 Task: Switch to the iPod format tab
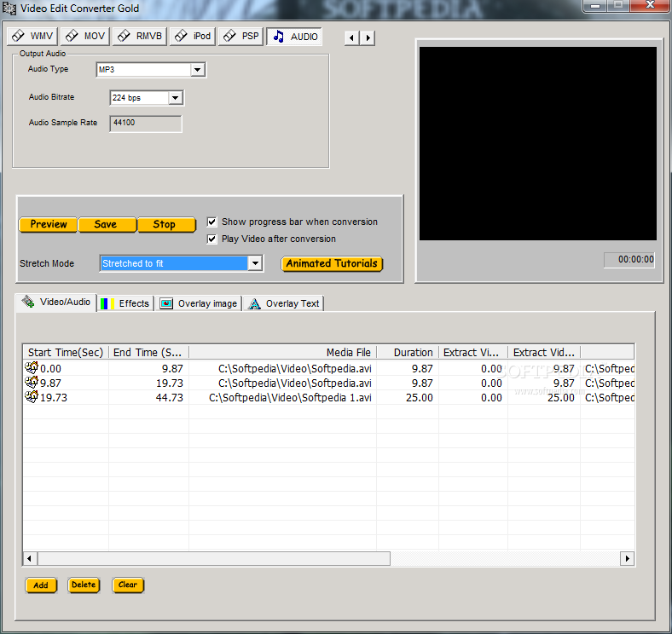pyautogui.click(x=193, y=37)
